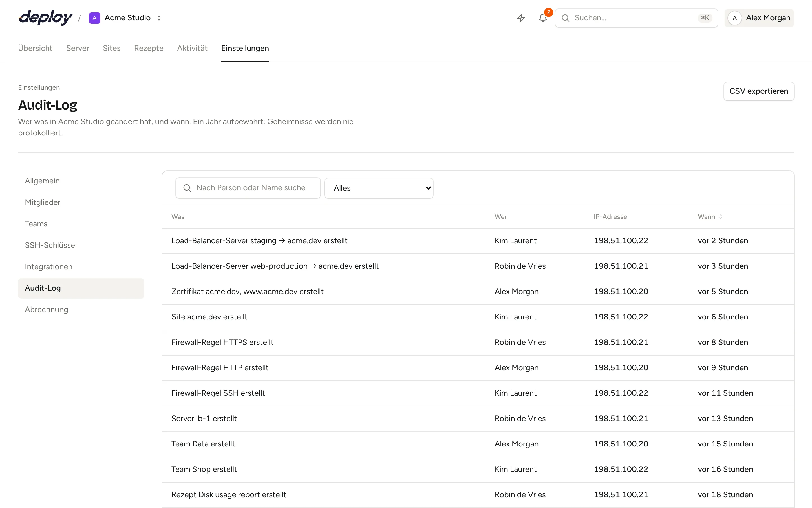
Task: Open Mitglieder settings in the sidebar
Action: coord(81,202)
